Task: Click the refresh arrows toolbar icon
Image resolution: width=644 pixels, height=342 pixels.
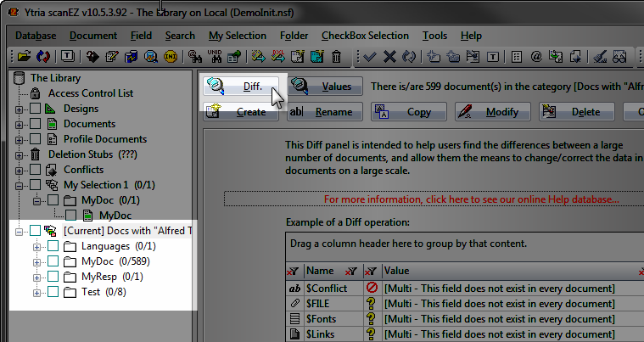Action: [x=42, y=57]
